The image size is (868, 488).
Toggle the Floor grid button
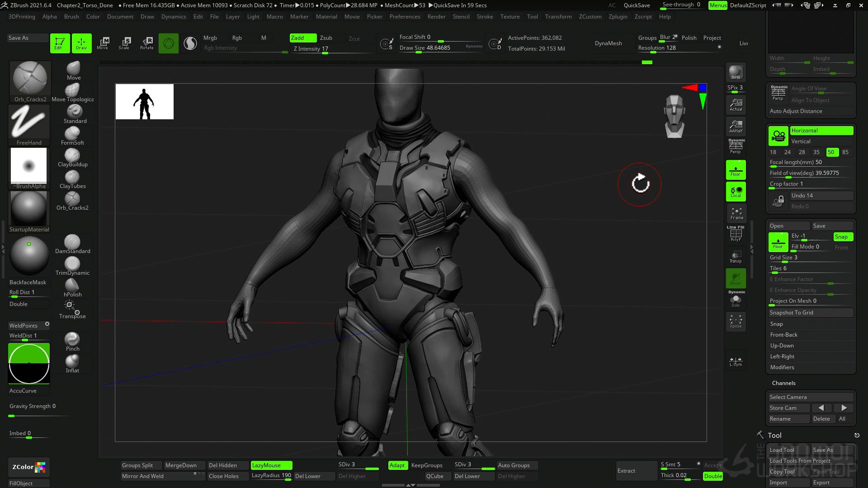[x=736, y=170]
